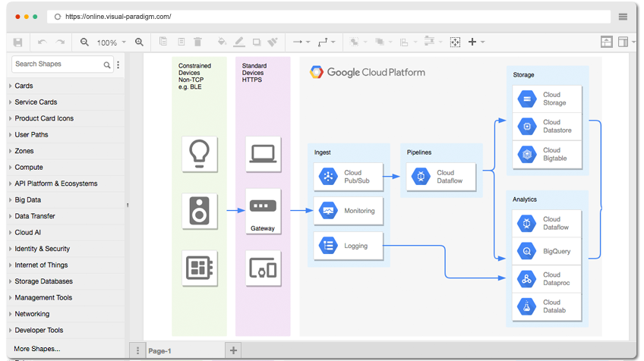Select the Cloud Datalab card
Screen dimensions: 644x361
click(x=547, y=306)
